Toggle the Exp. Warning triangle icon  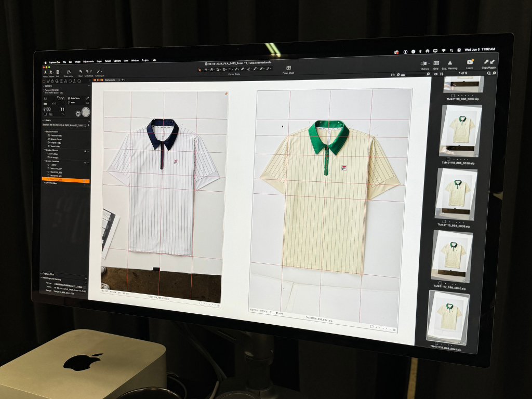450,63
